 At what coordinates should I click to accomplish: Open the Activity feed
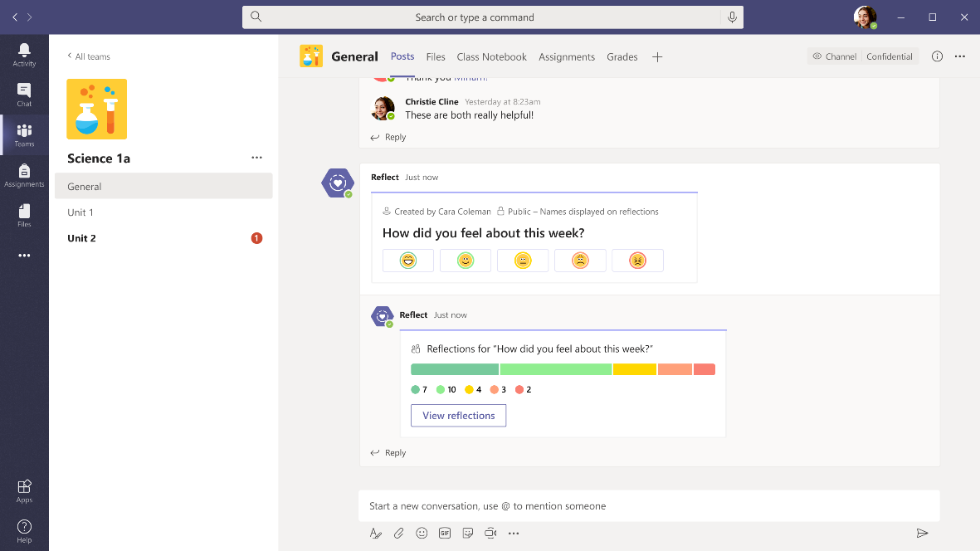click(24, 53)
